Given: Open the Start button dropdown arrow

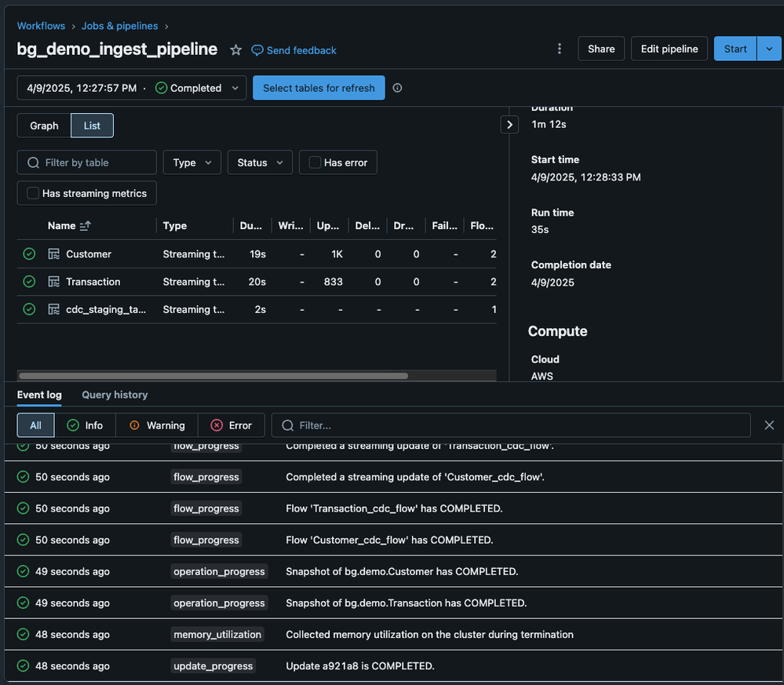Looking at the screenshot, I should [769, 49].
